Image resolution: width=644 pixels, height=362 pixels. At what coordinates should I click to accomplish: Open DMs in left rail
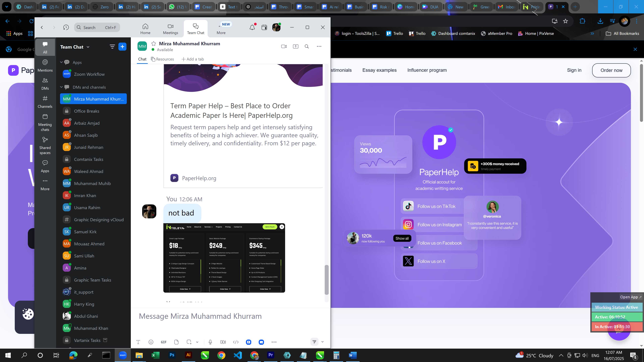pos(45,84)
